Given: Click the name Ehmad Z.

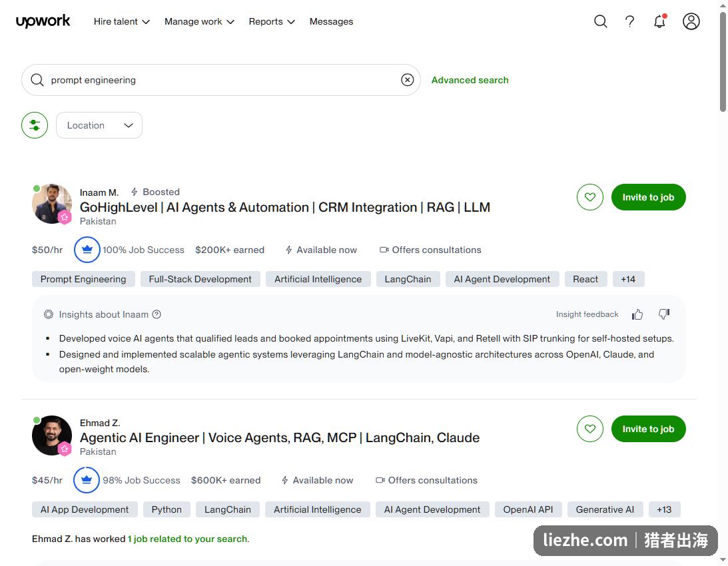Looking at the screenshot, I should 100,423.
